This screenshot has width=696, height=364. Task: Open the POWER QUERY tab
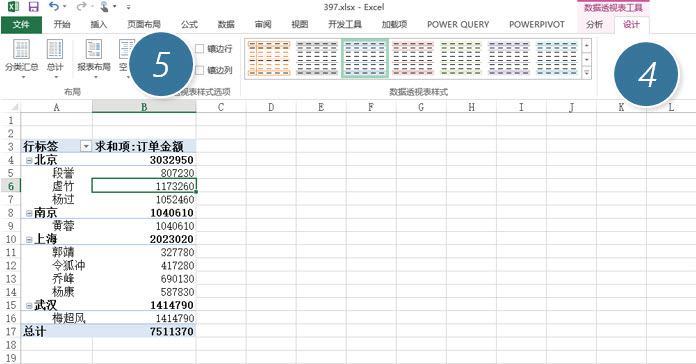point(458,25)
